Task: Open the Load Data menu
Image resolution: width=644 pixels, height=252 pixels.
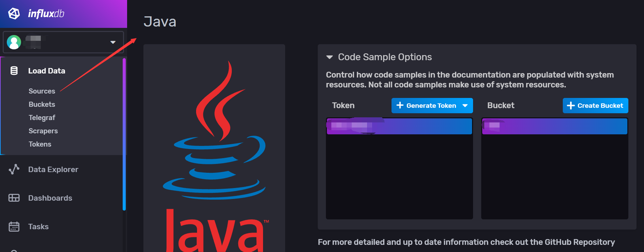Action: click(x=47, y=71)
